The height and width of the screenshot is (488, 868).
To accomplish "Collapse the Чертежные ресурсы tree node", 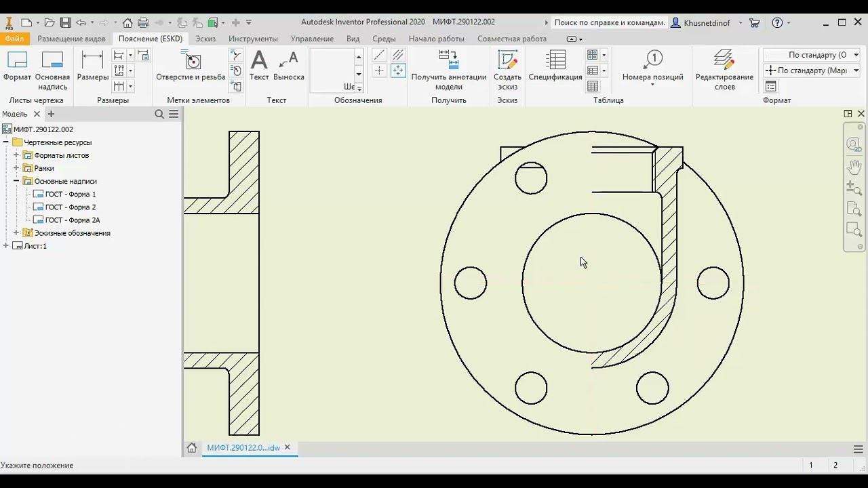I will point(6,142).
